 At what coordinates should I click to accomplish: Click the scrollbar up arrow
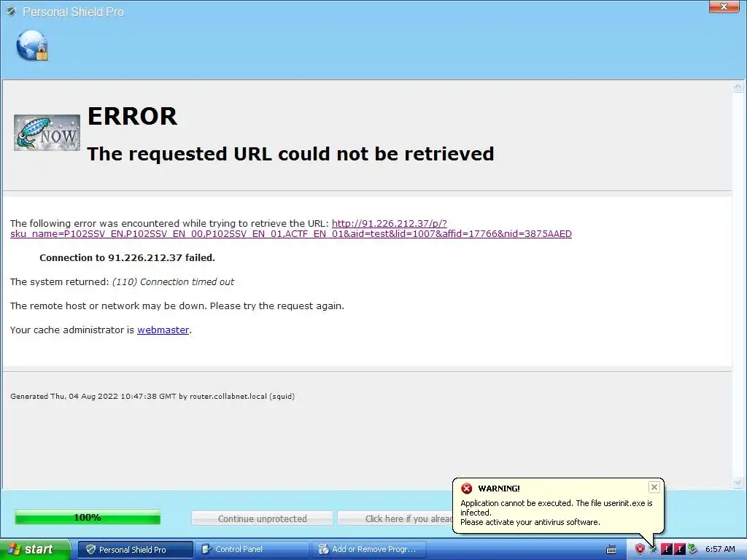click(x=738, y=87)
